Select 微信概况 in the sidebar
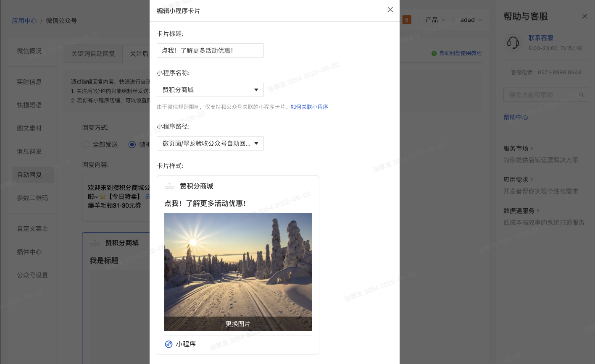Screen dimensions: 595x364 pos(29,51)
